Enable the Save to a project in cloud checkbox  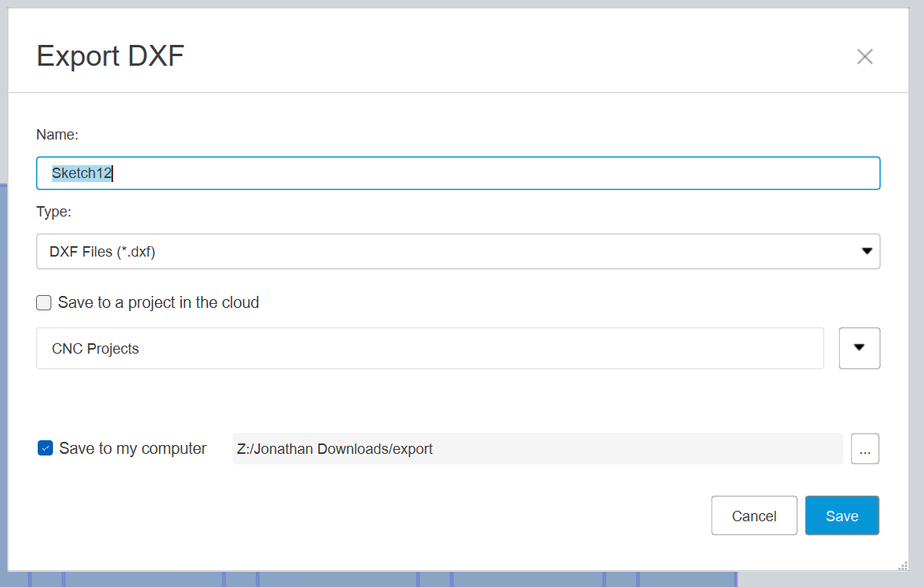point(44,303)
